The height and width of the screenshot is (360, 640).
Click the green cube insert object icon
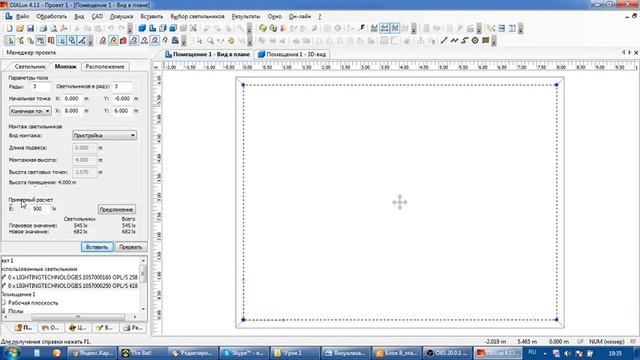tap(263, 28)
